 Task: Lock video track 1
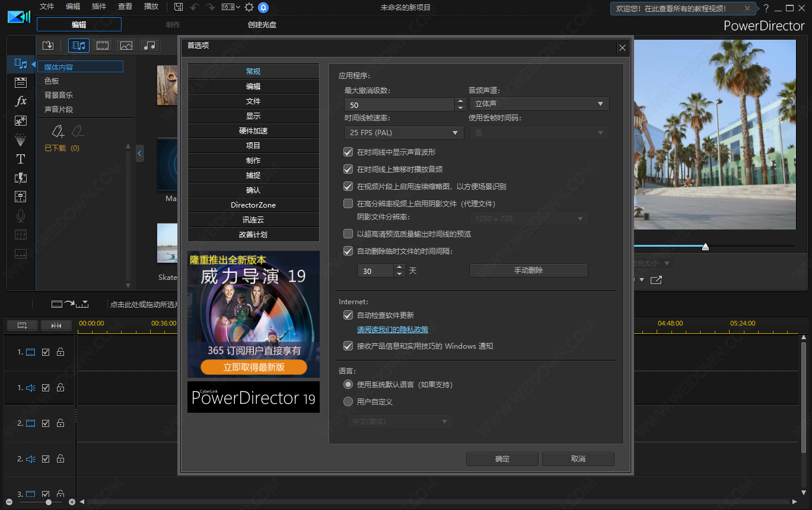pos(60,352)
